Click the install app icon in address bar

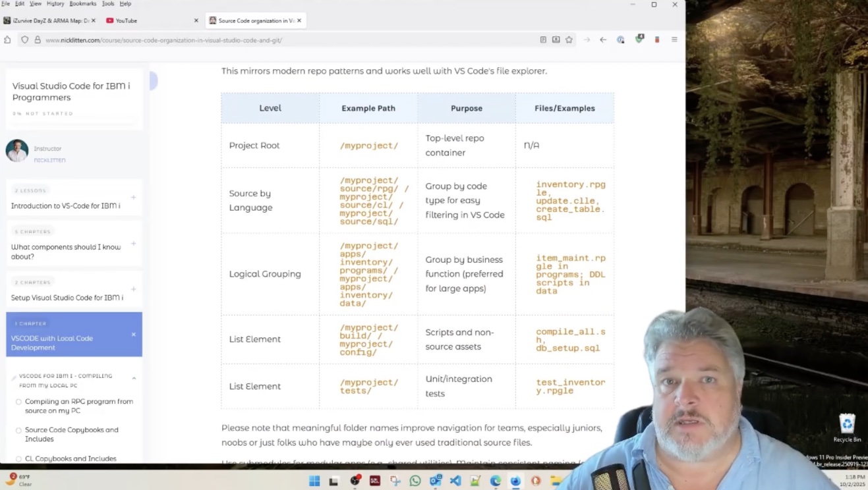click(556, 40)
